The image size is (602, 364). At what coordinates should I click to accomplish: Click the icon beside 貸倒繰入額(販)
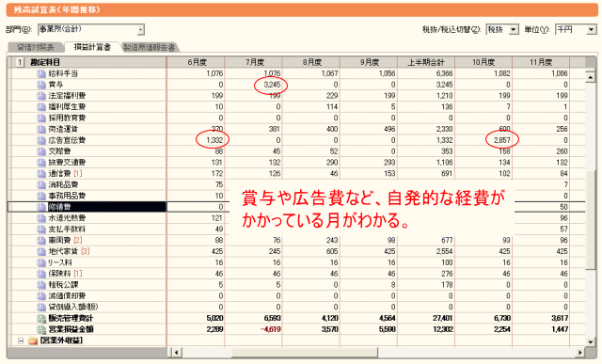click(41, 308)
